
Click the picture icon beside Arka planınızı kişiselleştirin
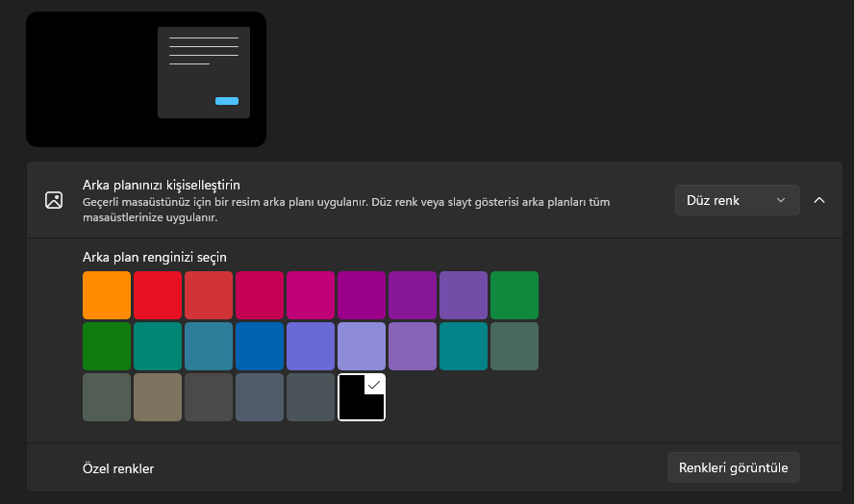point(54,200)
